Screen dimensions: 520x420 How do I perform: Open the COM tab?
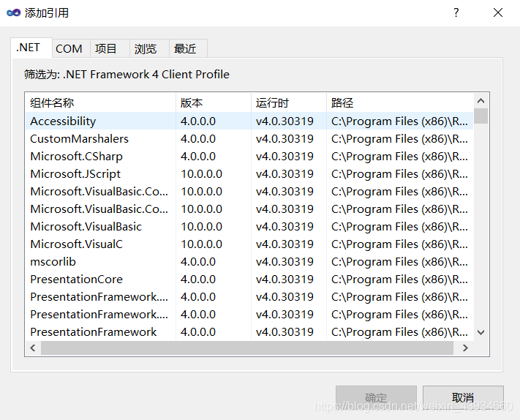click(x=71, y=49)
